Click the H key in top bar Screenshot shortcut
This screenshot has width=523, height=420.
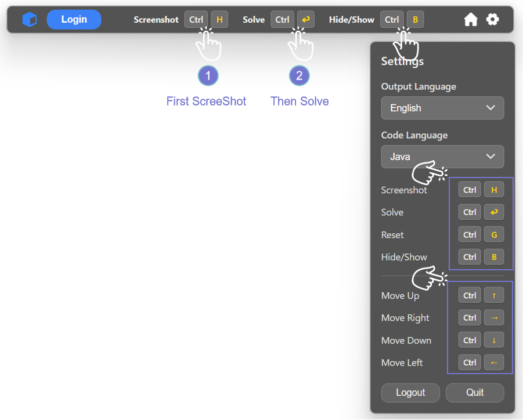(x=219, y=20)
